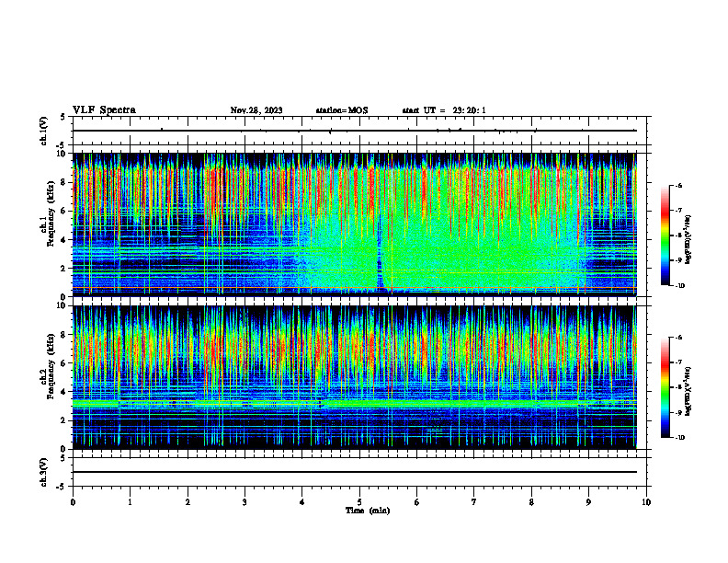Click the "-10" label on ch.2 colorbar
728x563 pixels.
tap(679, 438)
